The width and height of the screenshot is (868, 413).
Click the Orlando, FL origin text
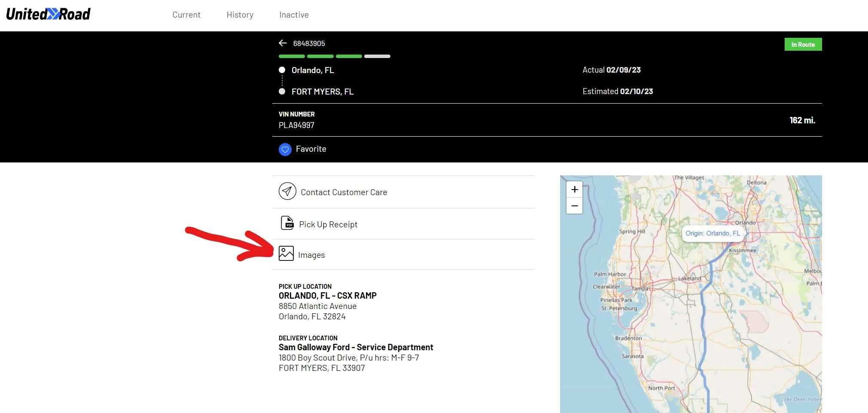coord(313,70)
